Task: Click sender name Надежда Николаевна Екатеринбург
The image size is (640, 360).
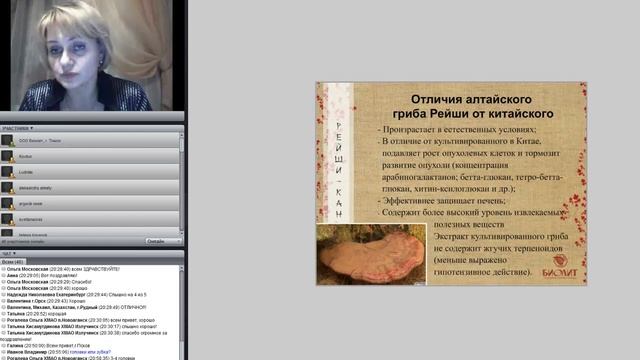Action: 46,295
